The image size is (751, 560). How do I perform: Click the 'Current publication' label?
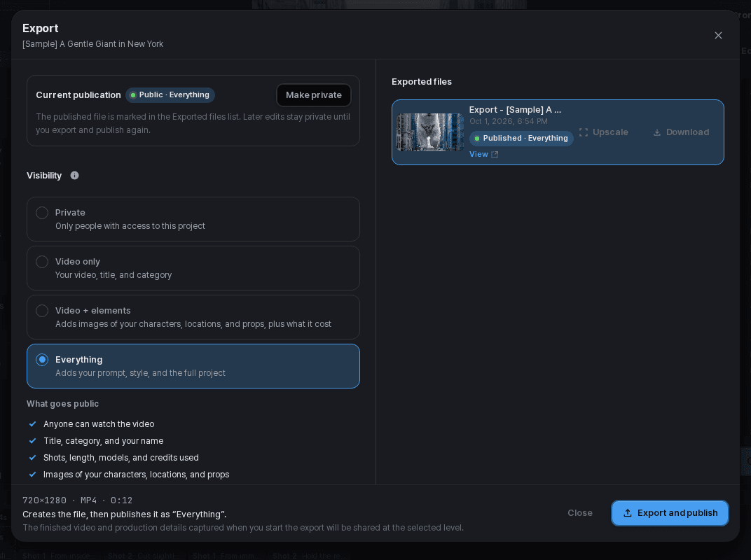coord(78,94)
